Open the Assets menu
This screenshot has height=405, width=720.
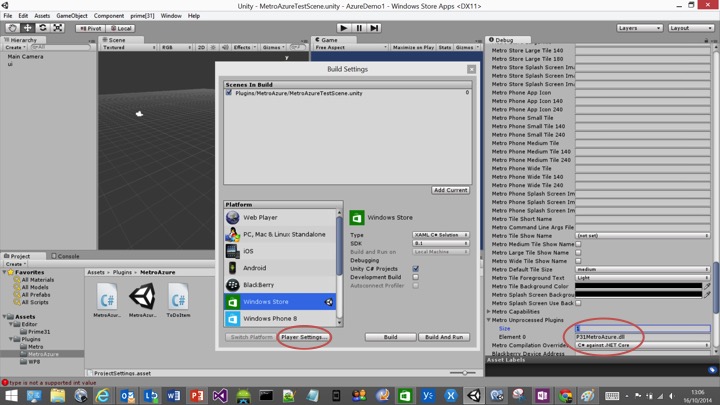(x=42, y=16)
